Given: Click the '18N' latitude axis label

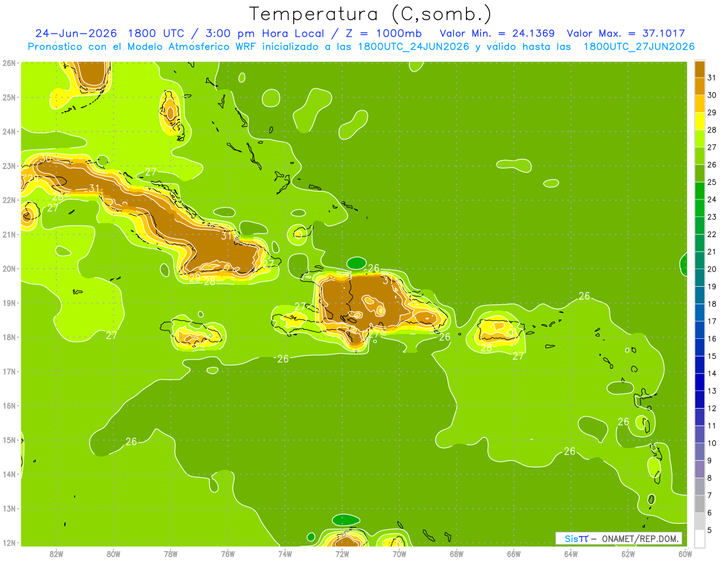Looking at the screenshot, I should tap(9, 337).
